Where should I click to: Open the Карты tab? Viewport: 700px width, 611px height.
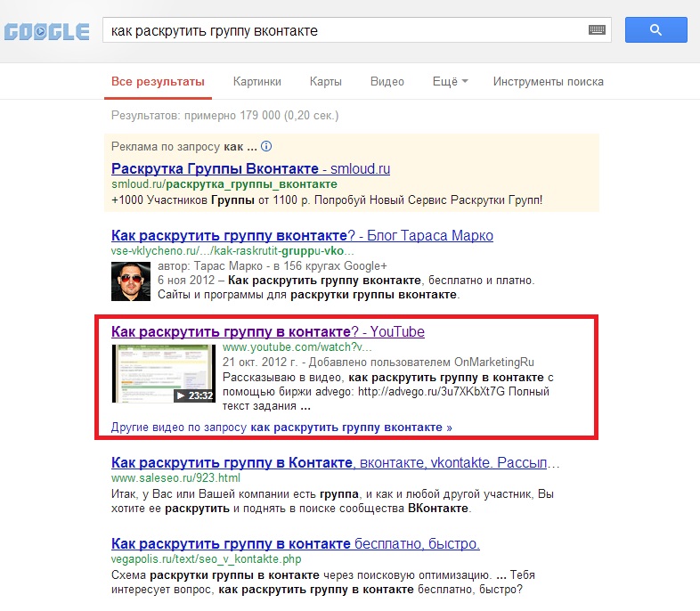325,82
